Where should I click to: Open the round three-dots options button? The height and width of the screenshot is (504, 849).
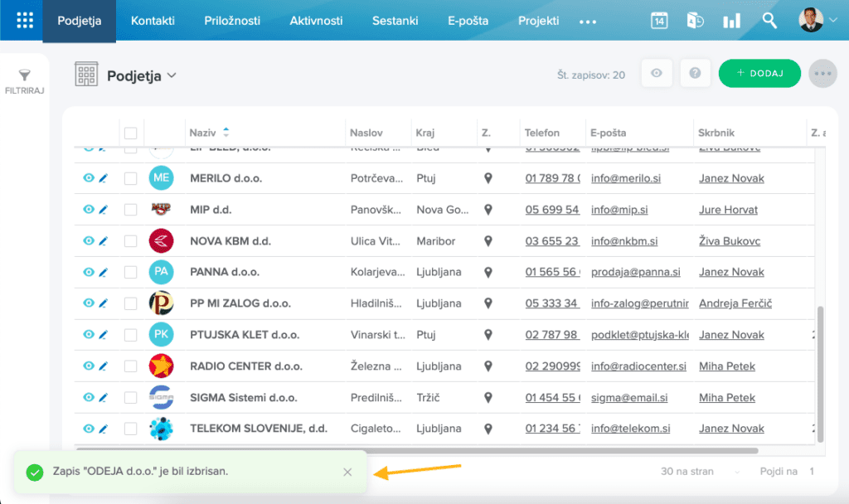click(822, 73)
